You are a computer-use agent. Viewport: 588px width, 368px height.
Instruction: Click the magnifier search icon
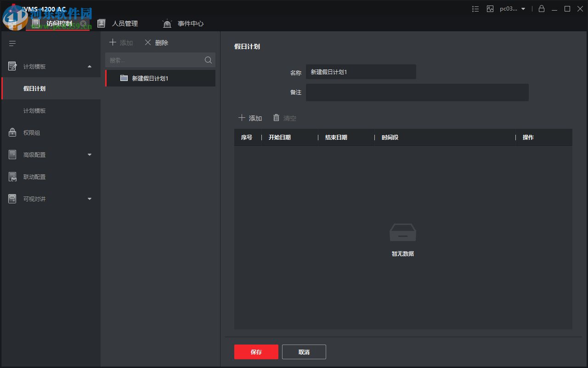(208, 60)
